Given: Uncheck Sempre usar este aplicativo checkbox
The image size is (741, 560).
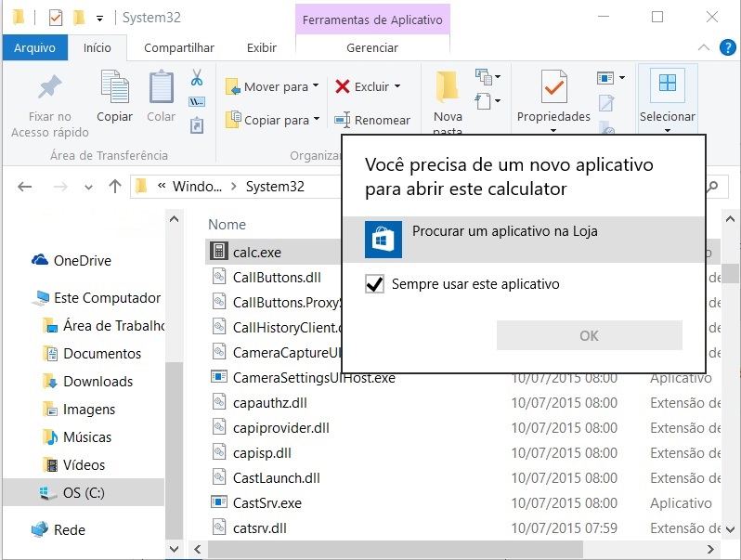Looking at the screenshot, I should pos(374,283).
